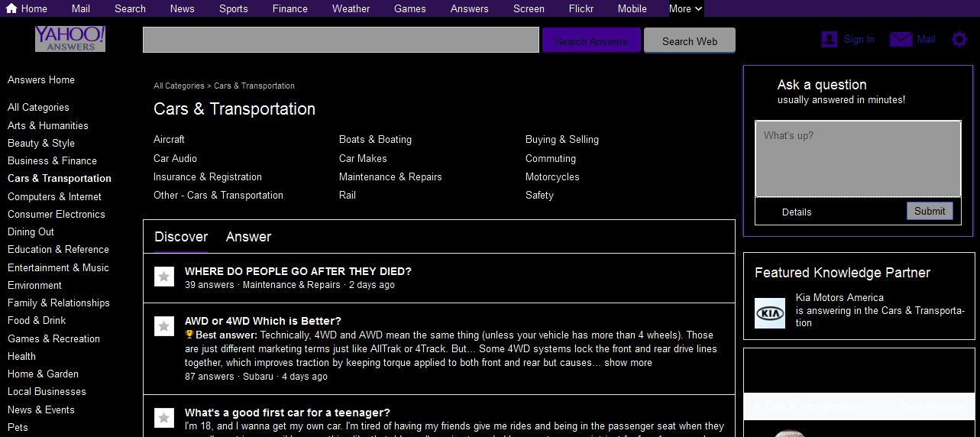Click the Search Web button
The height and width of the screenshot is (437, 980).
click(x=690, y=40)
